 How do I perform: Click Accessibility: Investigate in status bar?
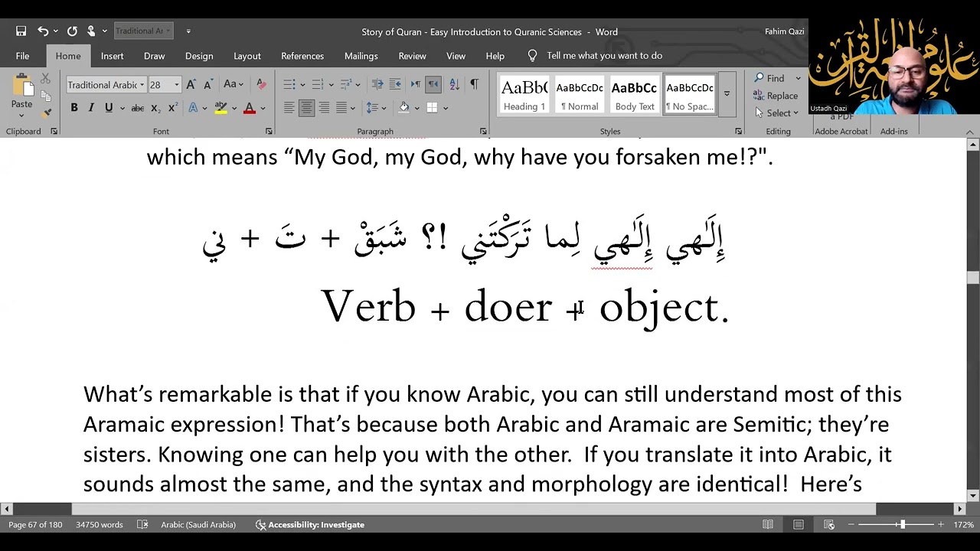(310, 524)
